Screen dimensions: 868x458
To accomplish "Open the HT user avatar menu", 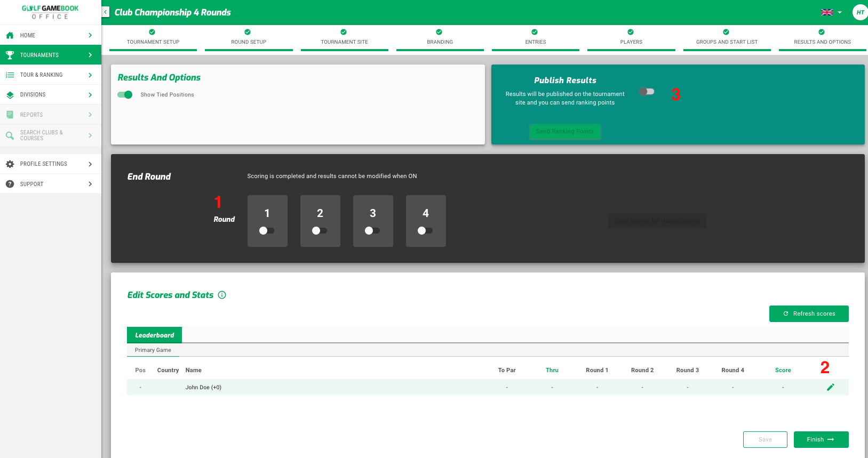I will [860, 12].
